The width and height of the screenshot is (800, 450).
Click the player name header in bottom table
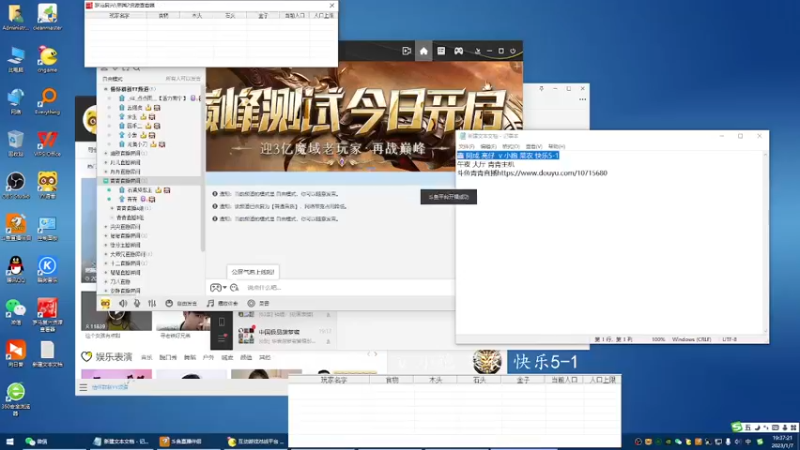point(334,380)
